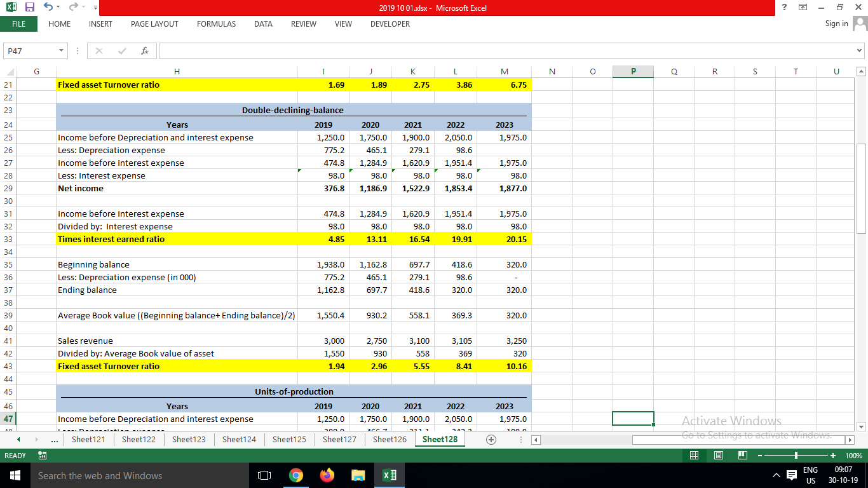Click the Cancel X icon in formula bar
The height and width of the screenshot is (488, 868).
click(99, 50)
